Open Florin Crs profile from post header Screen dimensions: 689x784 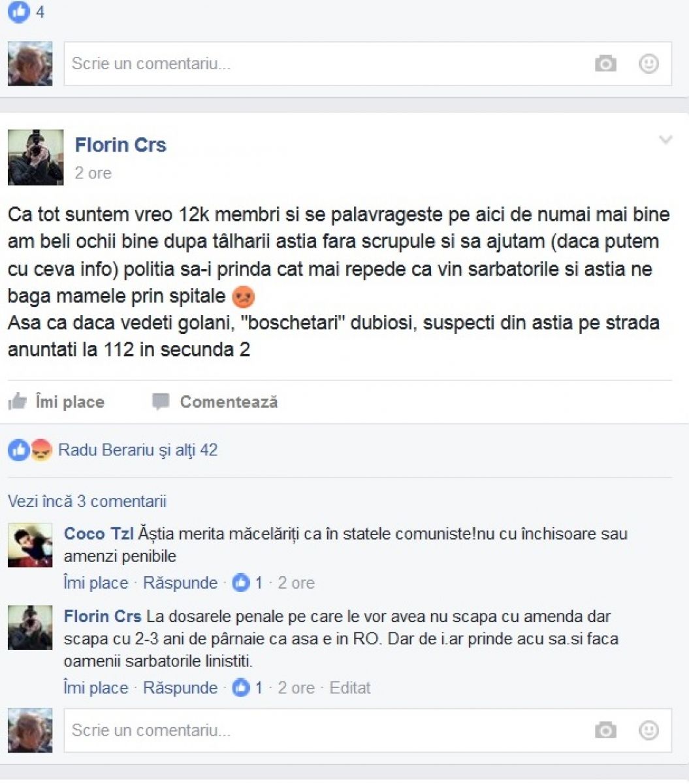click(121, 144)
